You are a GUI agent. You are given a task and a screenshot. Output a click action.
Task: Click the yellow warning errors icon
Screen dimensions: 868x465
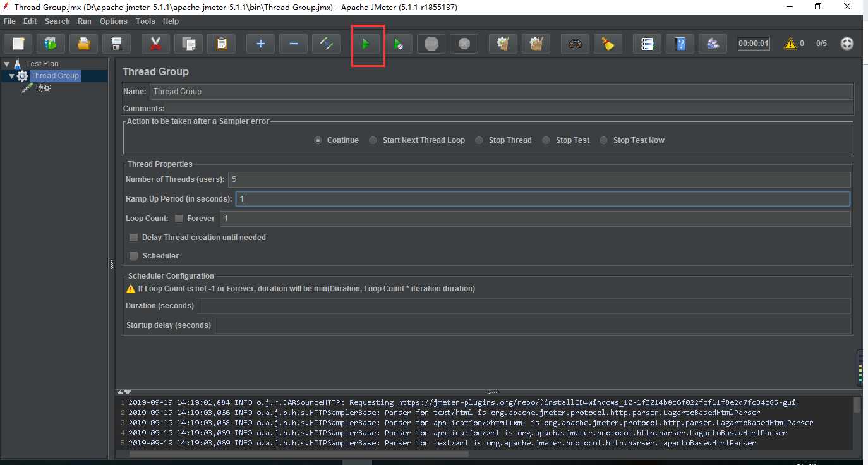pos(790,44)
